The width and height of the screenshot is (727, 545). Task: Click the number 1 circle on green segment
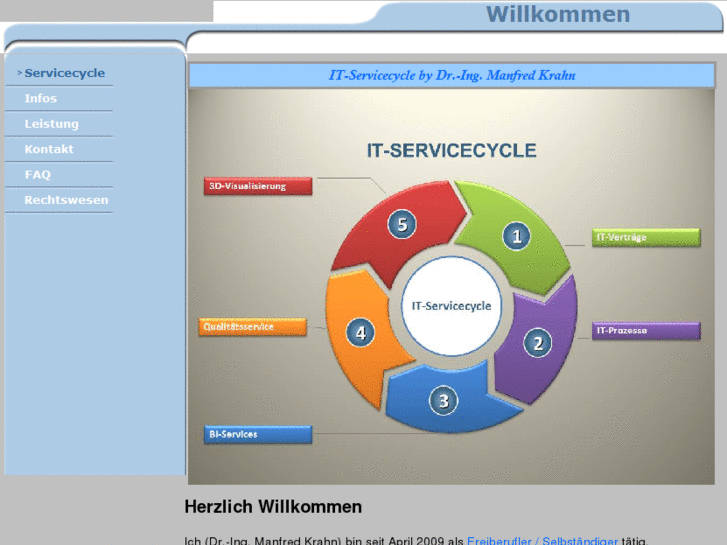click(516, 237)
